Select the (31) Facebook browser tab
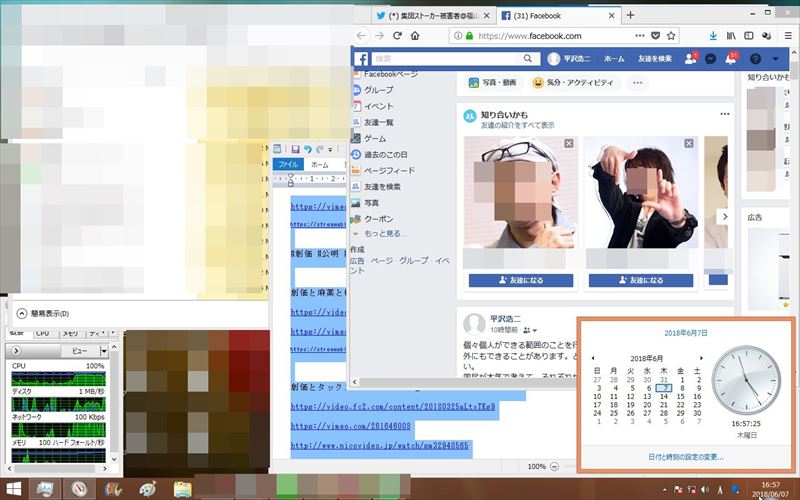Viewport: 800px width, 500px height. click(557, 16)
